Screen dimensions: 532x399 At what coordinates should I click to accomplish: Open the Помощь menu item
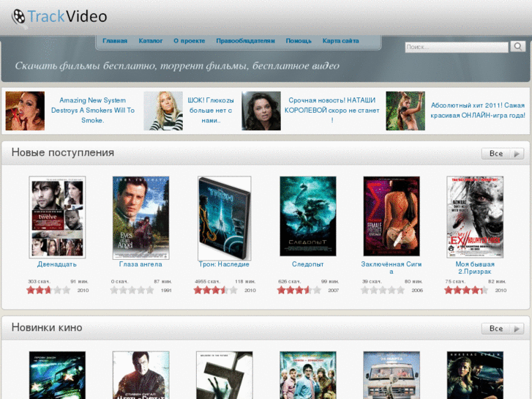299,41
